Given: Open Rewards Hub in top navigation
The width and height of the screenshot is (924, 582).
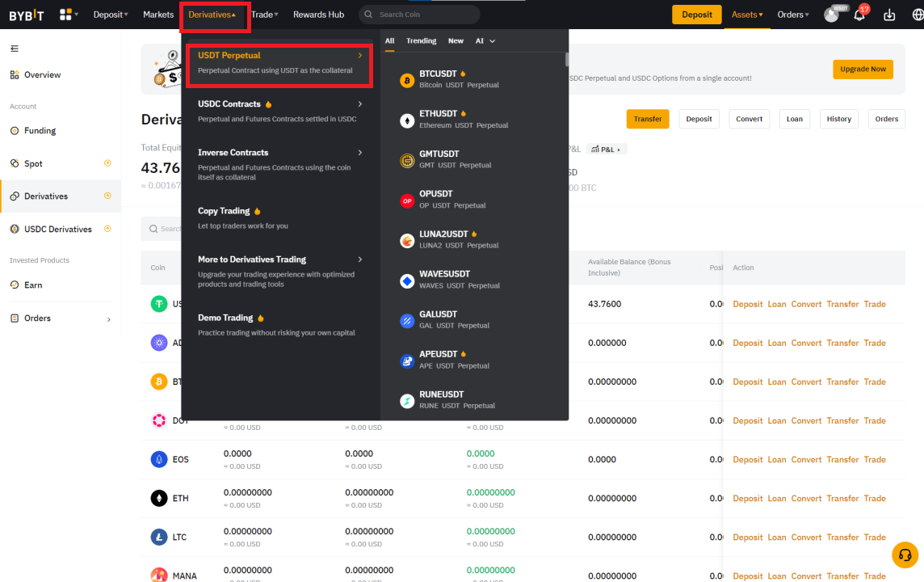Looking at the screenshot, I should [x=318, y=15].
